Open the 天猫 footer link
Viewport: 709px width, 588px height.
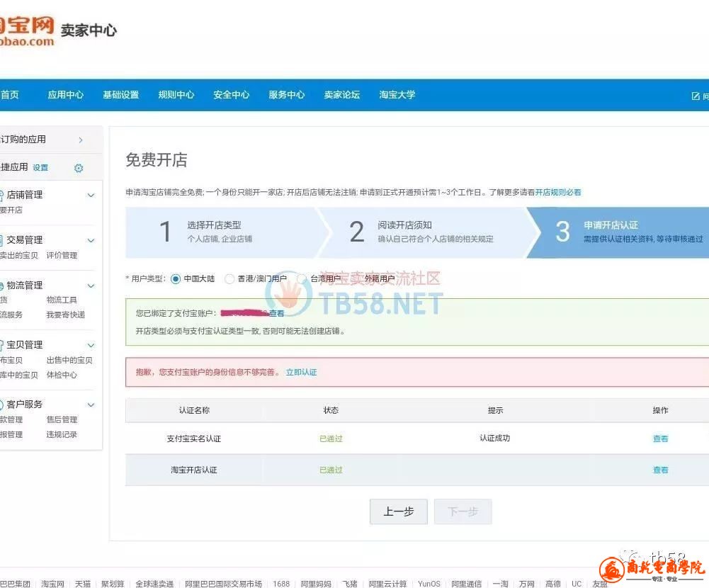tap(83, 584)
